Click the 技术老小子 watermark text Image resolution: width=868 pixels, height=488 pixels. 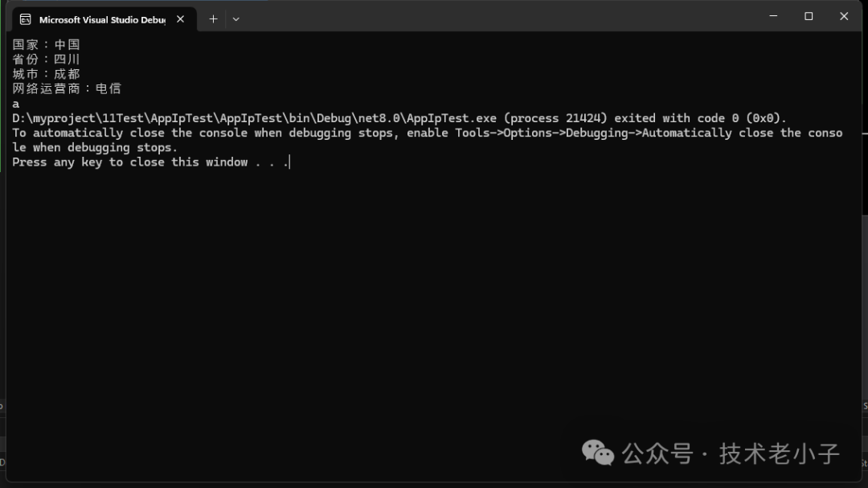tap(779, 453)
